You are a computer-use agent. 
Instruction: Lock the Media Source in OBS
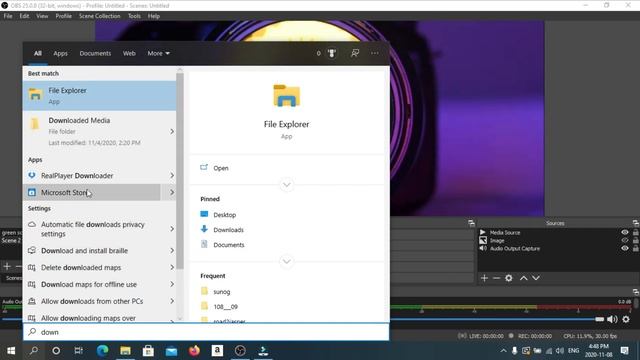coord(636,232)
